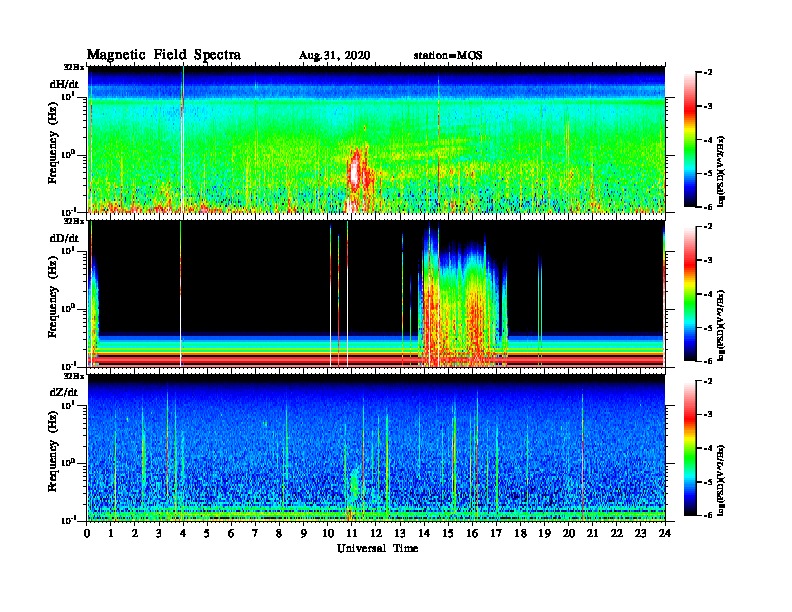Click hour tick label 11 on time axis
The height and width of the screenshot is (612, 792).
pyautogui.click(x=352, y=533)
